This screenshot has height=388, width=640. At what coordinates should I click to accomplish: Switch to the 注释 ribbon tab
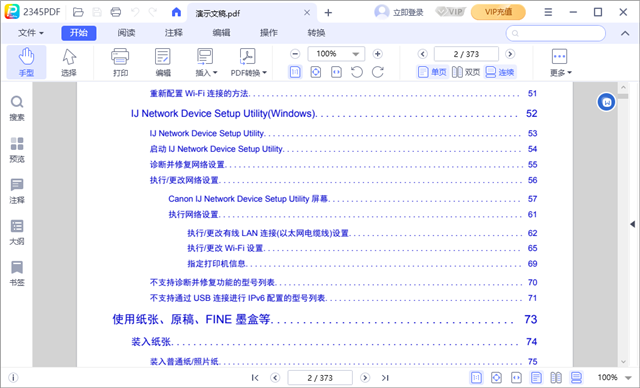(174, 33)
